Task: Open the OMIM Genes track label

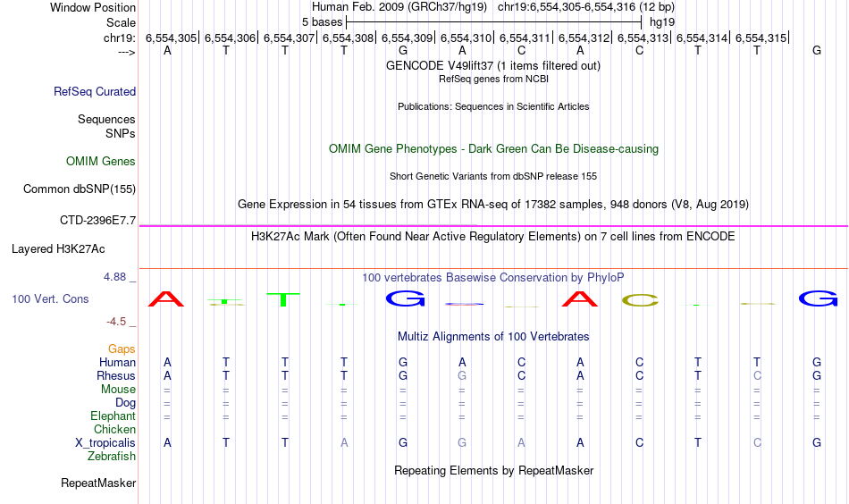Action: click(x=100, y=162)
